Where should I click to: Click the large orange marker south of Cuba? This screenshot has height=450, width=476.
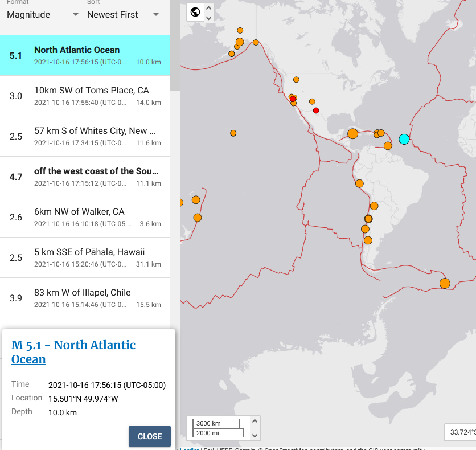[x=352, y=134]
